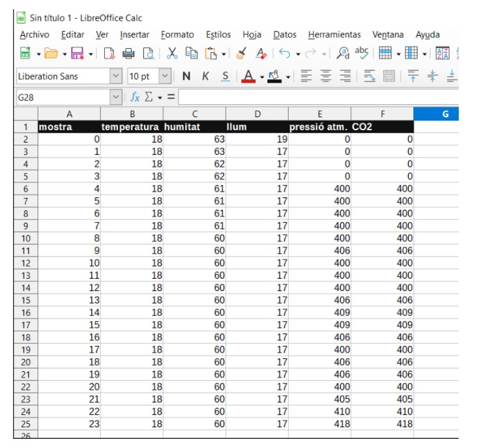Select column header C
Viewport: 477px width, 448px height.
coord(194,114)
